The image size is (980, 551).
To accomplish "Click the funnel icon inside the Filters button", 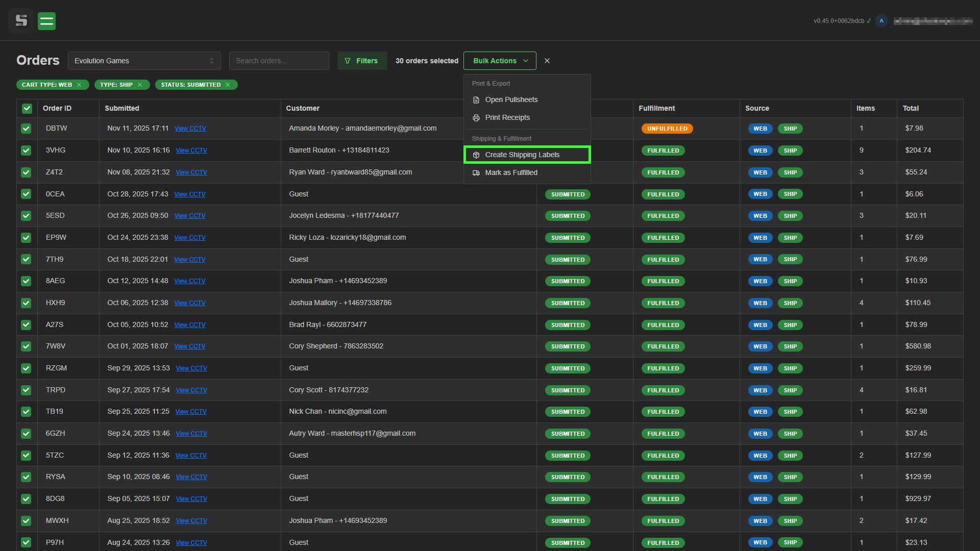I will (x=347, y=61).
